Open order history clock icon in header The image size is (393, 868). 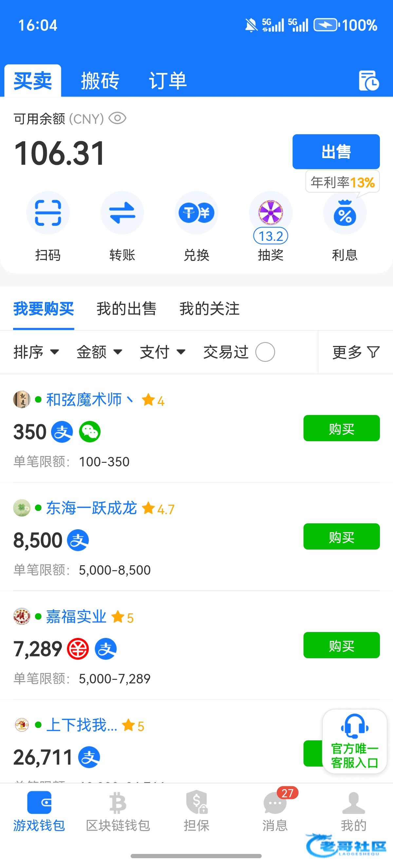(369, 81)
